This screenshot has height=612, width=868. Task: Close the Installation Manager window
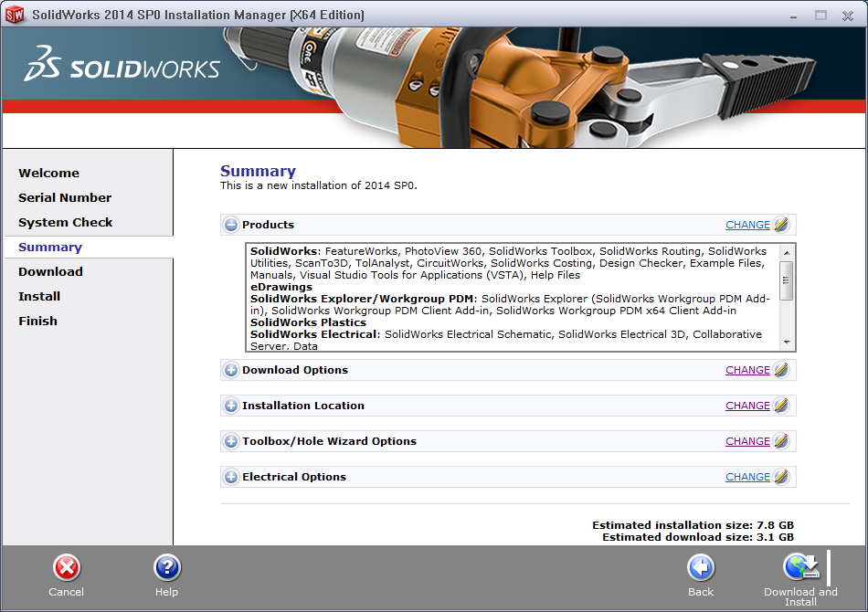(848, 16)
